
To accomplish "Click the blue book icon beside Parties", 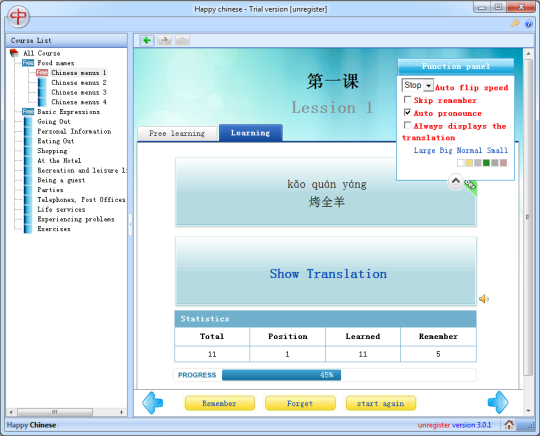I will click(28, 190).
